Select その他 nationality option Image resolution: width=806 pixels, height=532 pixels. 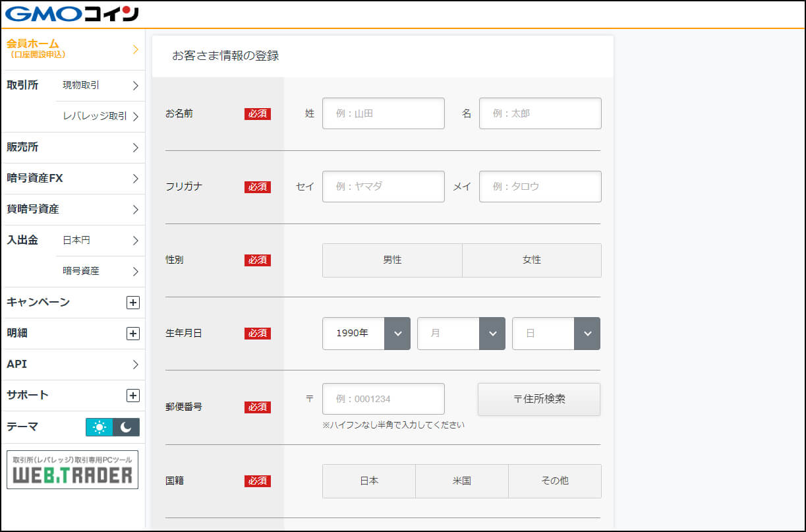click(555, 481)
